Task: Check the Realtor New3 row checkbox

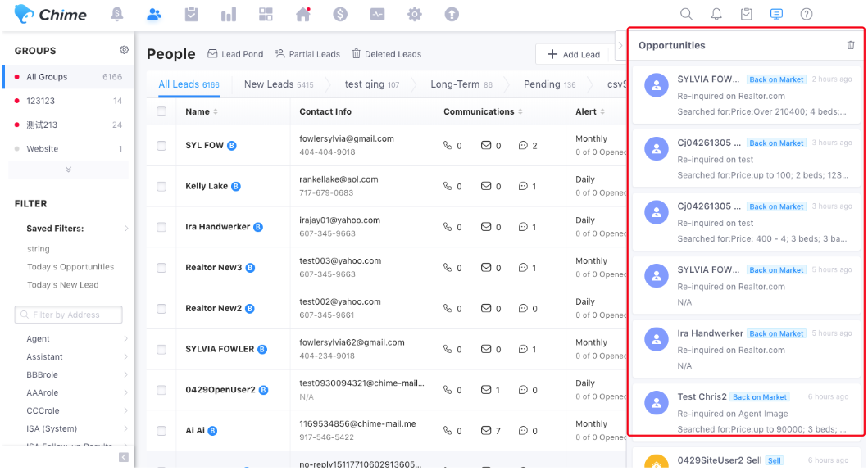Action: point(161,268)
